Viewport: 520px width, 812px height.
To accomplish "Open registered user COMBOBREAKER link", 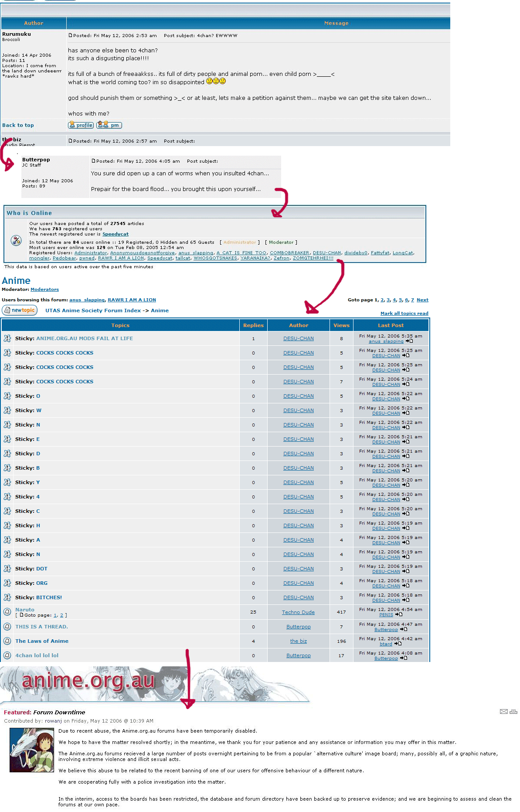I will coord(289,253).
